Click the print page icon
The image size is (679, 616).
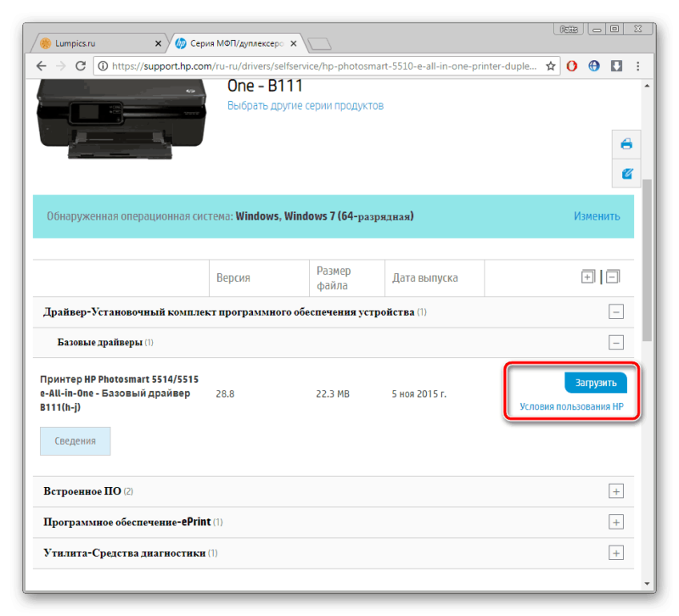coord(626,144)
